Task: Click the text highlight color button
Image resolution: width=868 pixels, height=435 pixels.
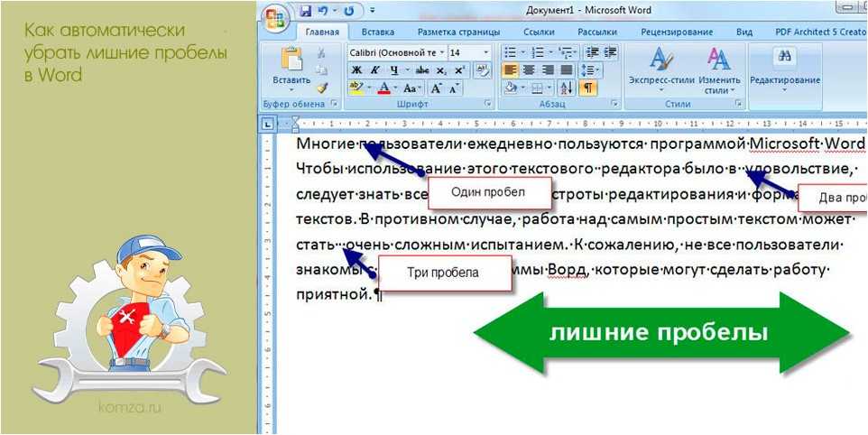Action: 356,88
